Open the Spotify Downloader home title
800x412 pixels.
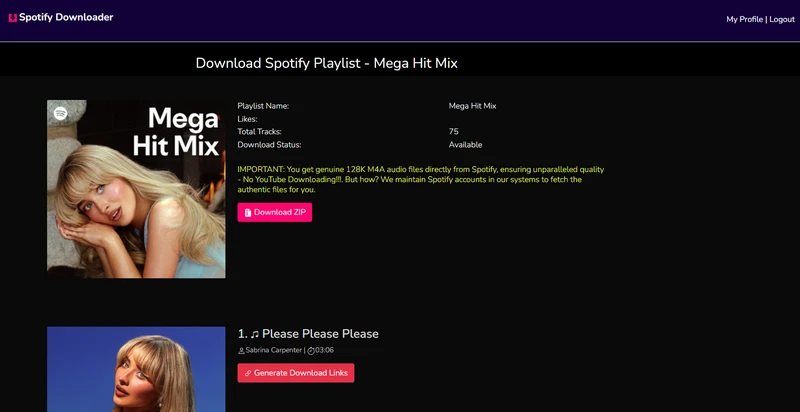[66, 17]
